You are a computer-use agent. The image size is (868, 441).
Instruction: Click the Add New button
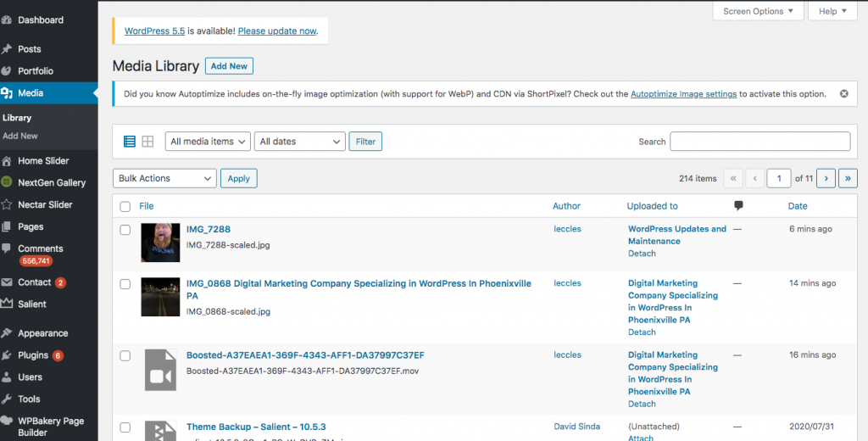point(229,66)
